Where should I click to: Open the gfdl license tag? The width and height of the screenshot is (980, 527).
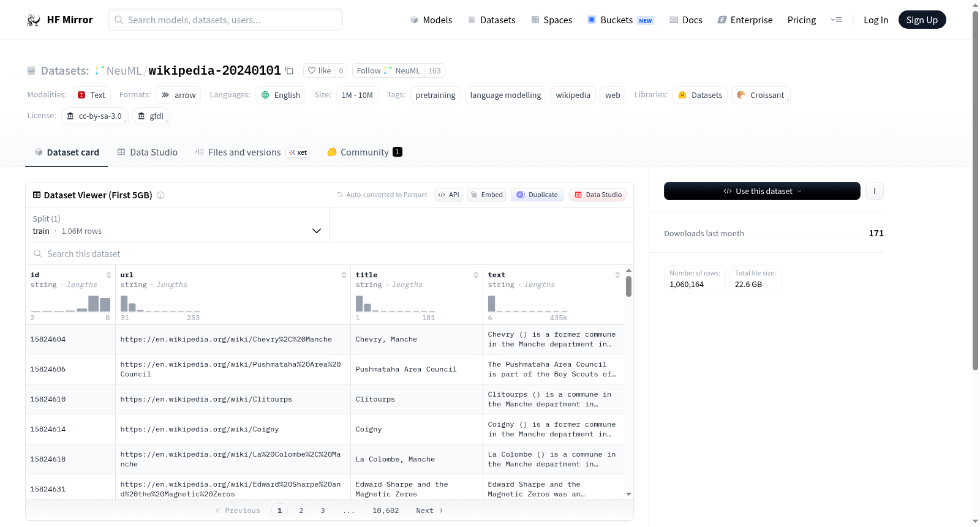[x=151, y=116]
